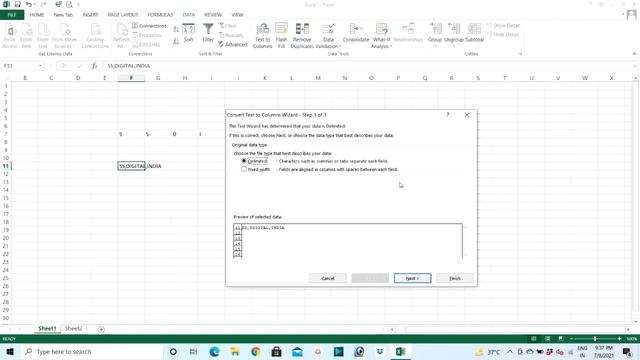This screenshot has width=640, height=360.
Task: Switch to the HOME tab
Action: pyautogui.click(x=37, y=15)
